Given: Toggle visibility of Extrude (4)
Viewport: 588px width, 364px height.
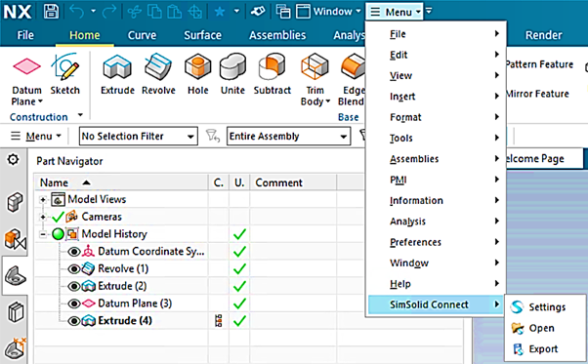Looking at the screenshot, I should 74,321.
